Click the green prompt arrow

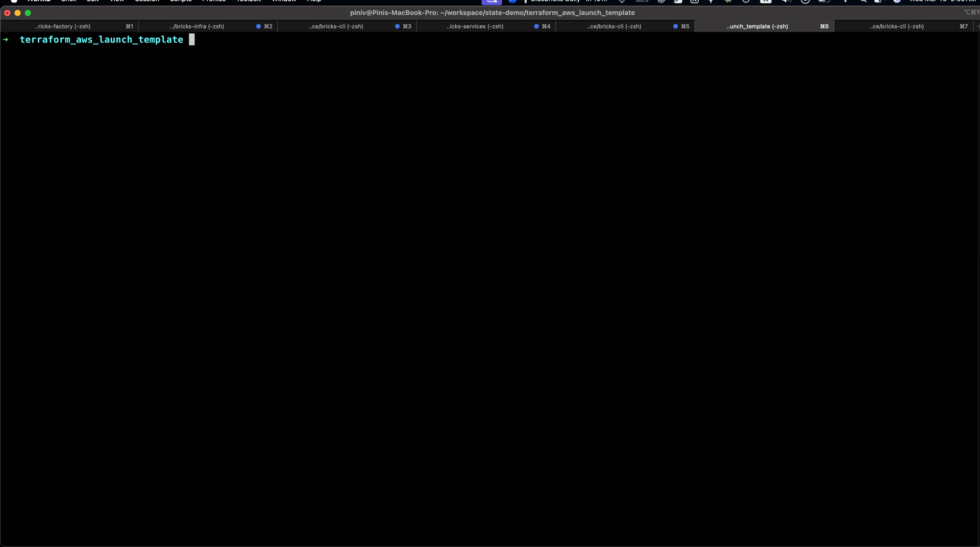pos(6,40)
